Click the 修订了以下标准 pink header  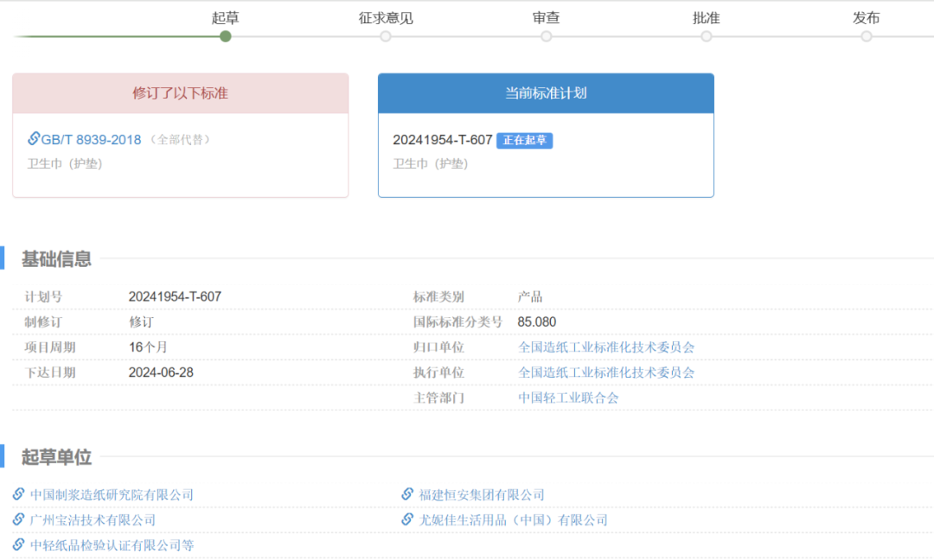click(x=180, y=93)
